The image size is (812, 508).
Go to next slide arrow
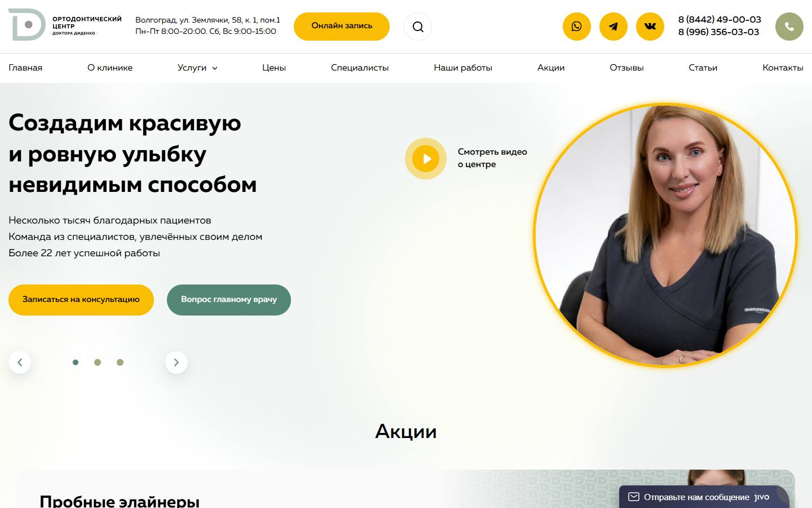176,362
